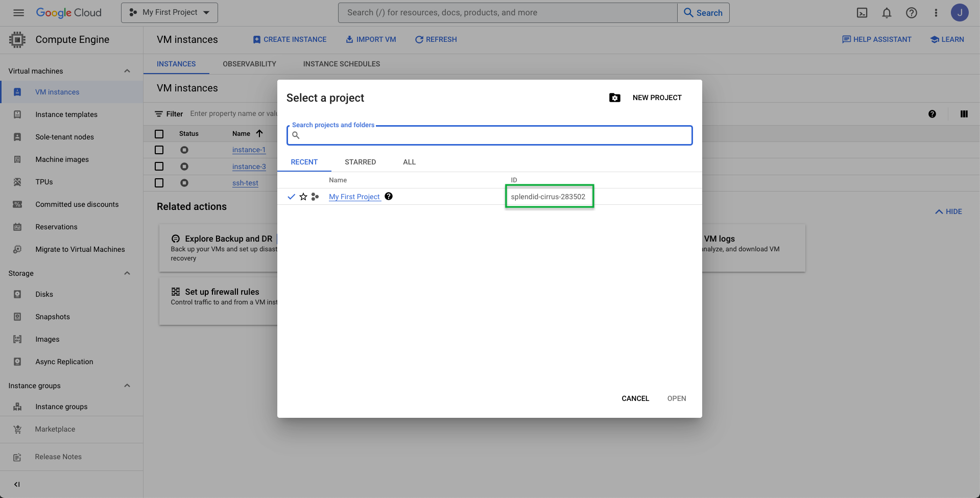Open Release Notes from the sidebar
The width and height of the screenshot is (980, 498).
(x=71, y=457)
